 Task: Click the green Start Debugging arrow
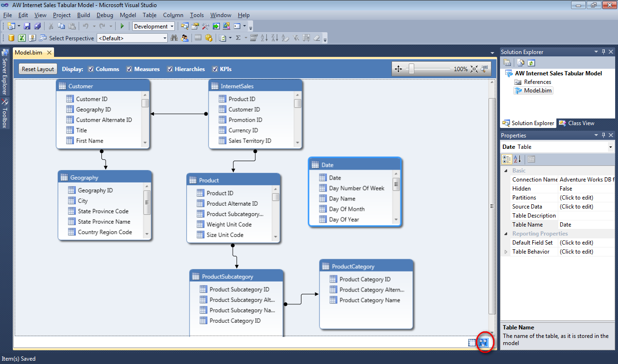122,26
